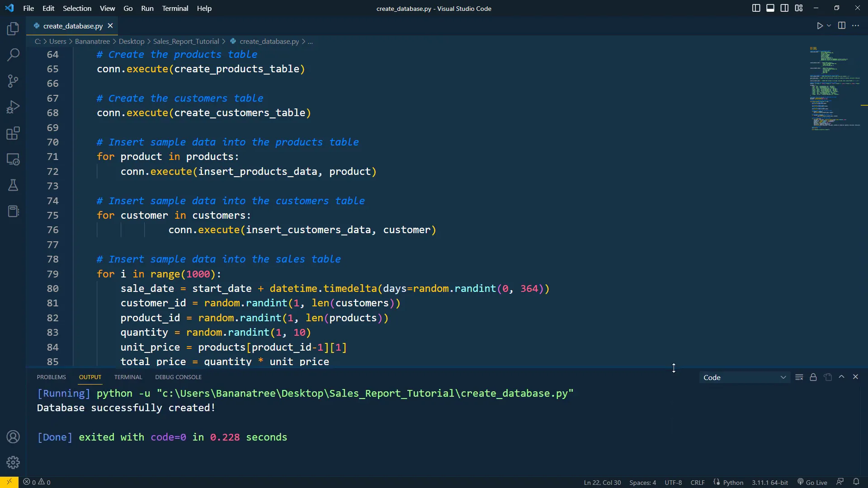Click the minimap code preview
Screen dimensions: 868x488
pos(834,88)
